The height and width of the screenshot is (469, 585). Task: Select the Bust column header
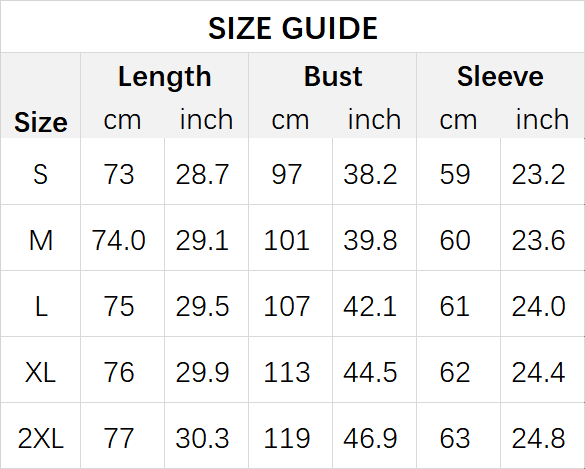coord(333,77)
